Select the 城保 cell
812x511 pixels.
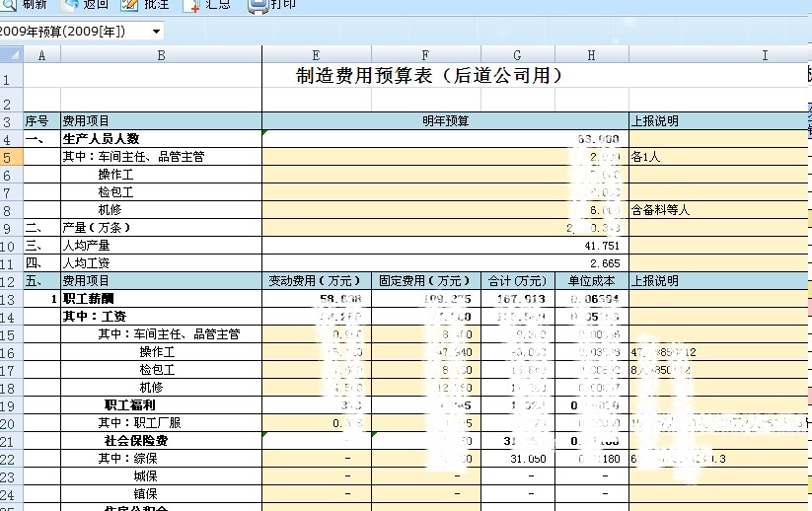tap(161, 475)
